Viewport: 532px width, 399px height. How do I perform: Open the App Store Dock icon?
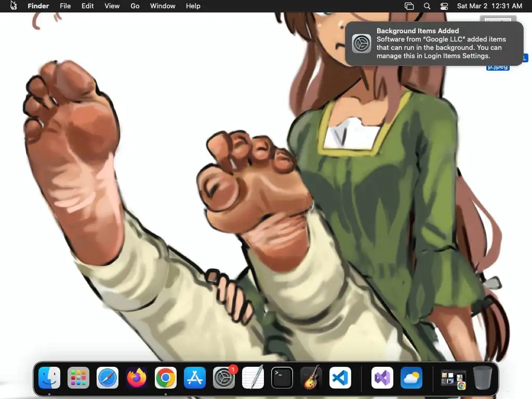tap(195, 378)
